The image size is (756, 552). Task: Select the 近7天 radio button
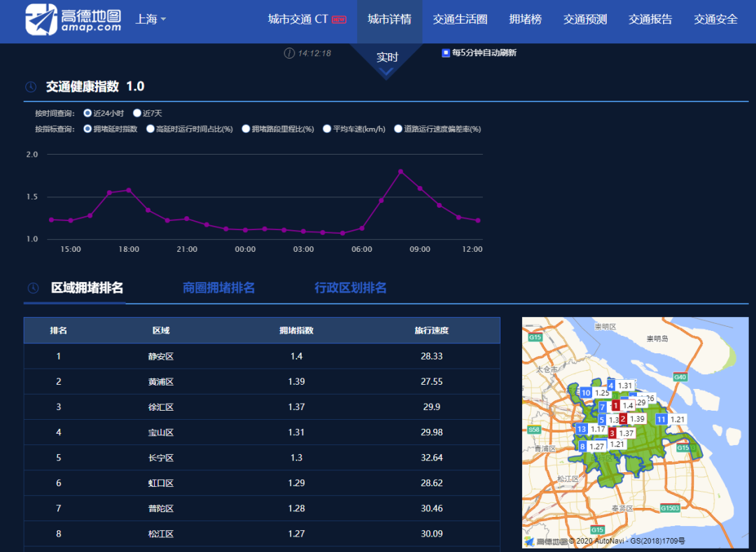coord(137,113)
